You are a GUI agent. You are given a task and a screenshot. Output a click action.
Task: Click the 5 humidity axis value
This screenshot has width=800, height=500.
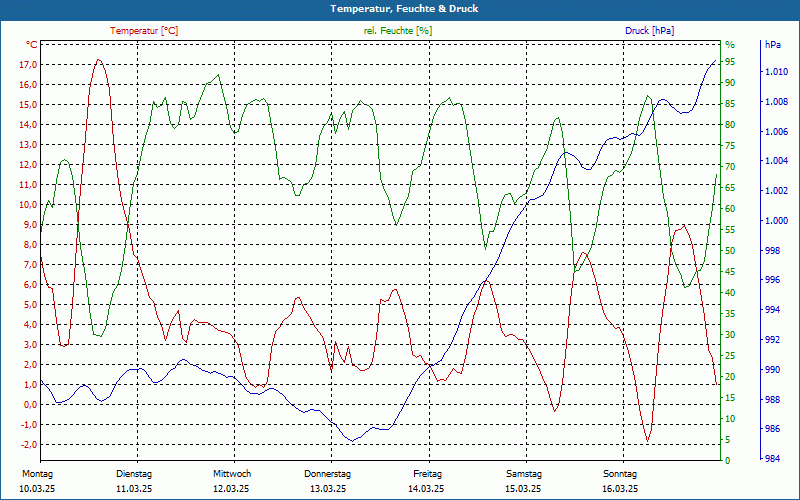[x=728, y=439]
